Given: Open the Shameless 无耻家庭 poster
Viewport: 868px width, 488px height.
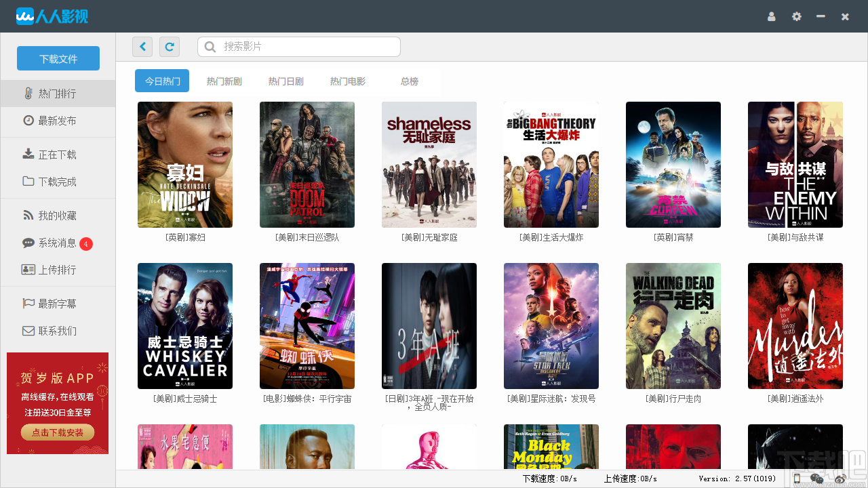Looking at the screenshot, I should [429, 165].
